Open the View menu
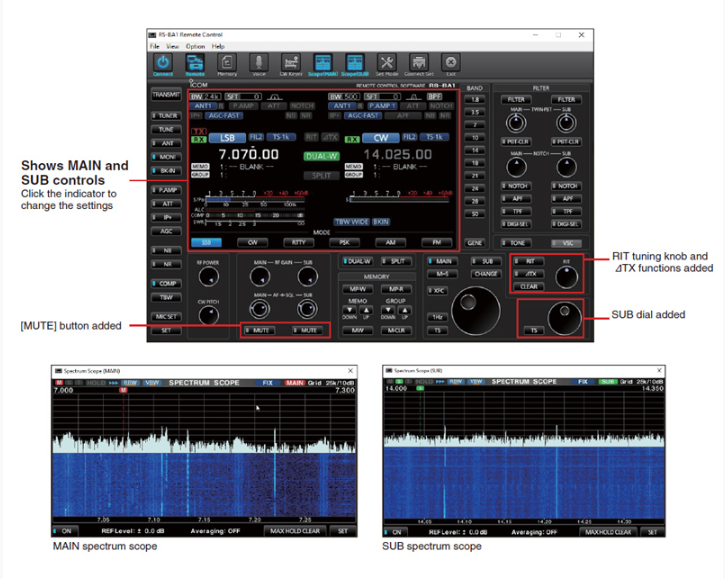 click(172, 46)
